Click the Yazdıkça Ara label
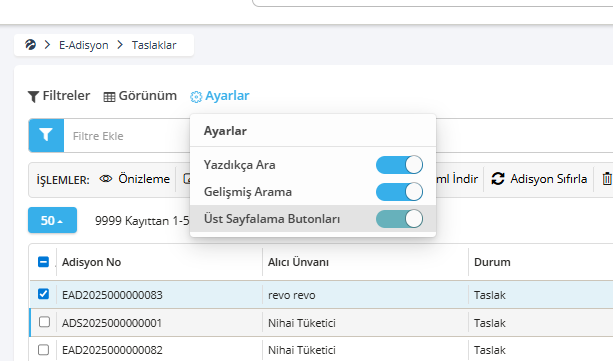 tap(240, 165)
